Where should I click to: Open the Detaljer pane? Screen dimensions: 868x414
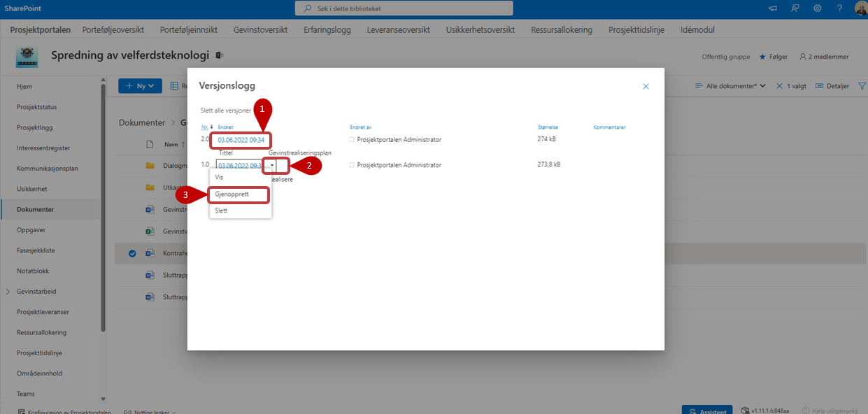pos(832,86)
